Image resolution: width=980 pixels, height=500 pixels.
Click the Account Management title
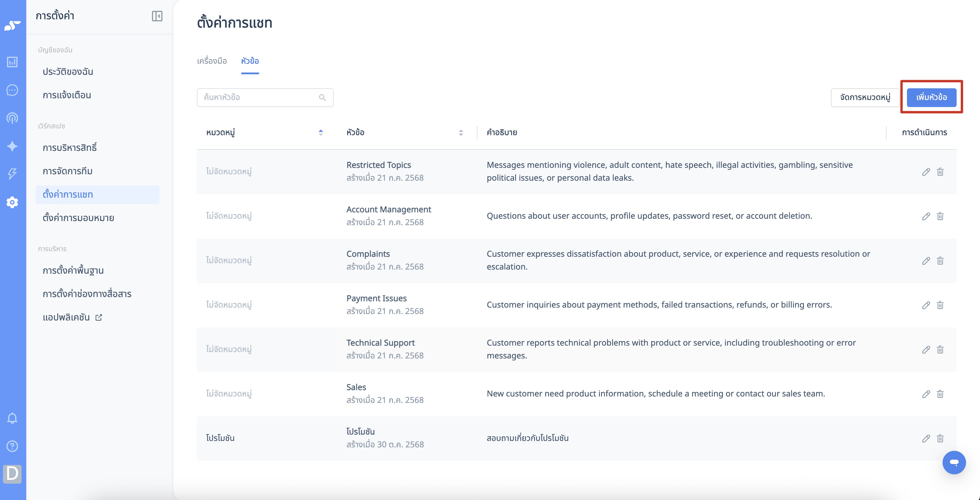point(389,209)
